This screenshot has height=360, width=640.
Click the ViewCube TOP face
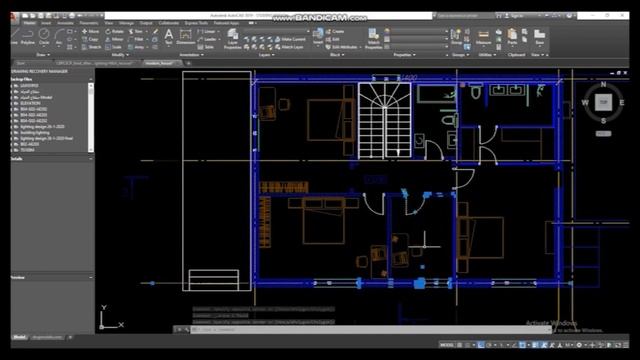click(603, 102)
